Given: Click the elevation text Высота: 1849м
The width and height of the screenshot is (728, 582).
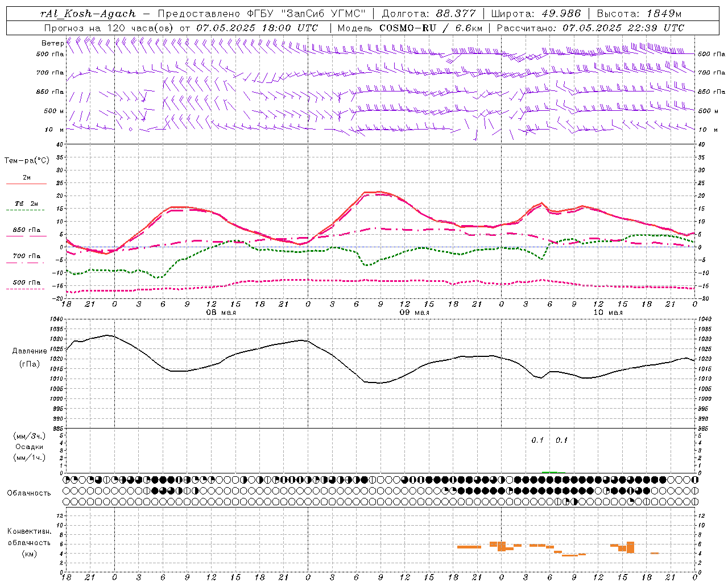Looking at the screenshot, I should point(639,14).
